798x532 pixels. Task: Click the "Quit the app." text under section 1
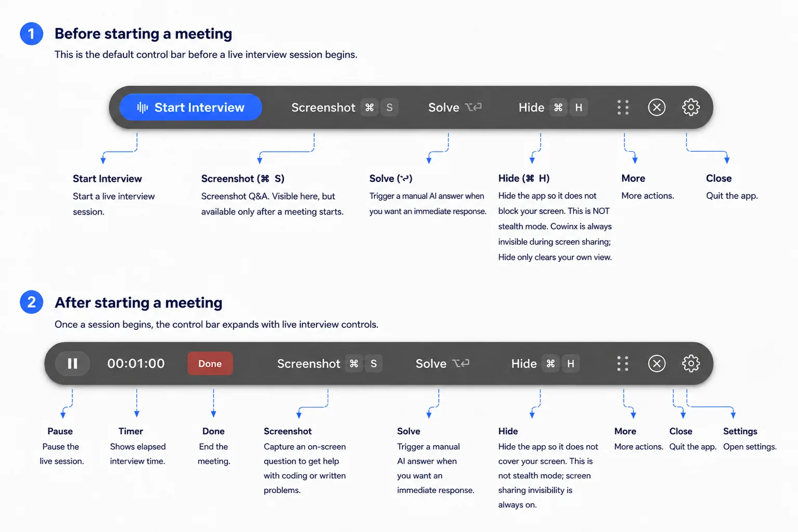coord(732,196)
